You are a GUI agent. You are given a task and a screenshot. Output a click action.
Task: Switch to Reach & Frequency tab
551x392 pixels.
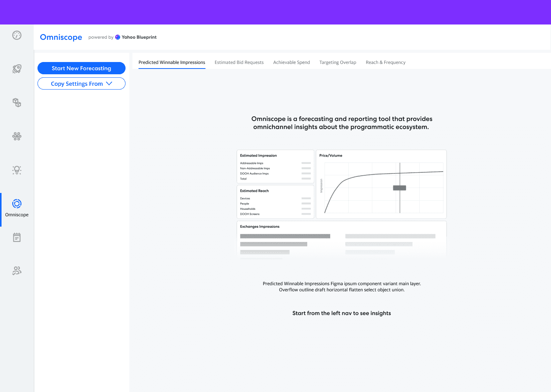(x=386, y=62)
